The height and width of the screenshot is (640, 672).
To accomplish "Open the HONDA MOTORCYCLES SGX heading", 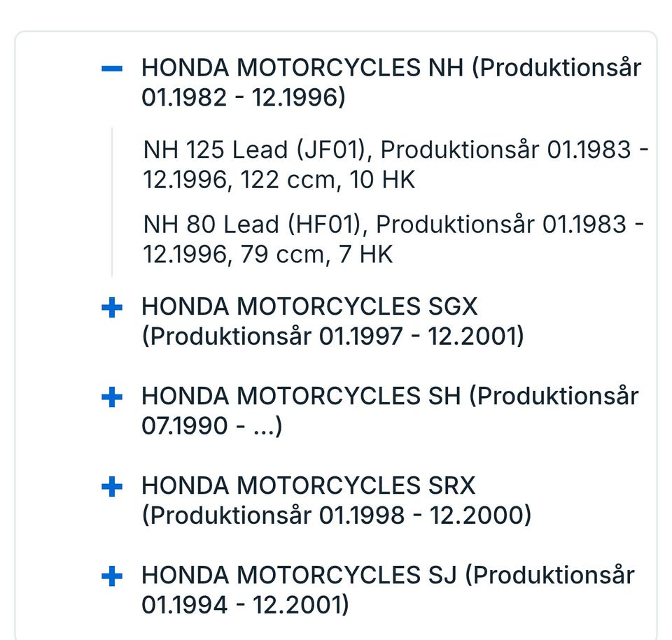I will point(309,307).
